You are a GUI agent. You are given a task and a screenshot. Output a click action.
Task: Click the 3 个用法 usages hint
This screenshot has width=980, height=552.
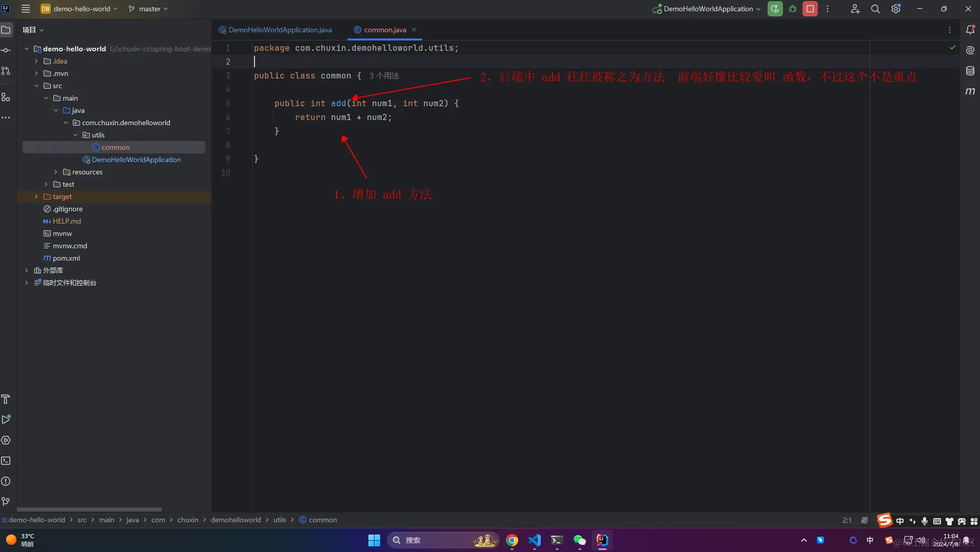pyautogui.click(x=384, y=76)
